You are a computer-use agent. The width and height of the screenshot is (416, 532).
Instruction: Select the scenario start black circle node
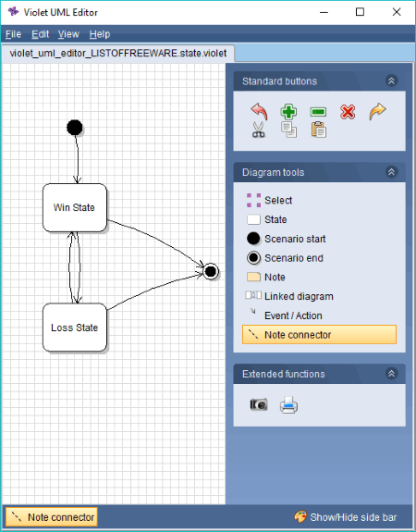(x=75, y=128)
